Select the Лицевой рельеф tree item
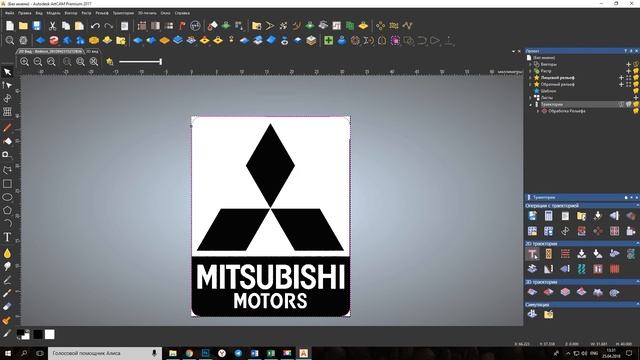Screen dimensions: 640x360 click(x=557, y=78)
